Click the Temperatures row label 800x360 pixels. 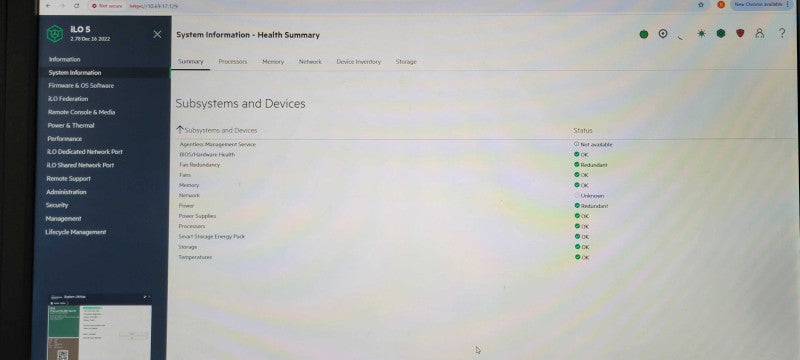195,257
